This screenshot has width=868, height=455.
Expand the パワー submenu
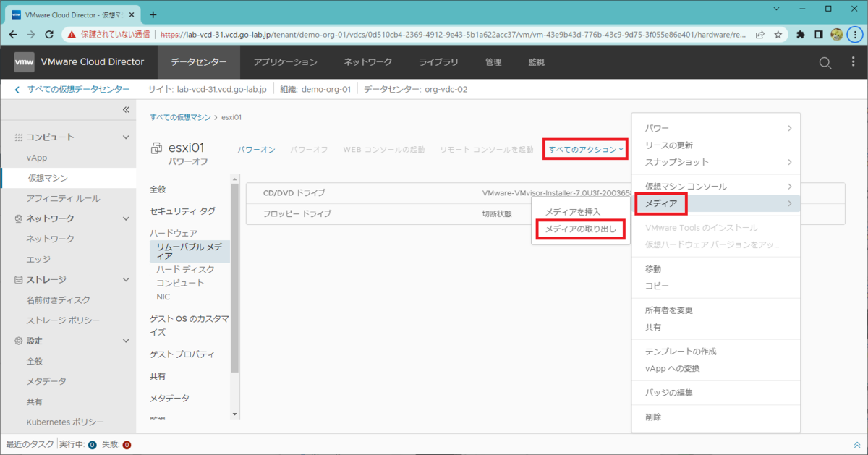tap(716, 128)
